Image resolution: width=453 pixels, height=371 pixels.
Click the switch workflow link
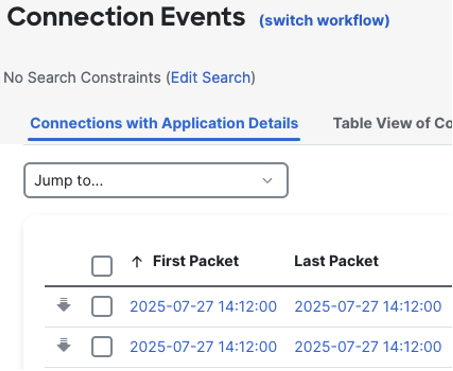(x=324, y=20)
